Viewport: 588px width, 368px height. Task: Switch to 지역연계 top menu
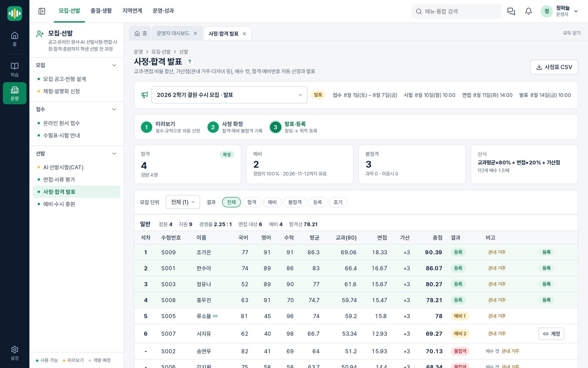point(132,11)
